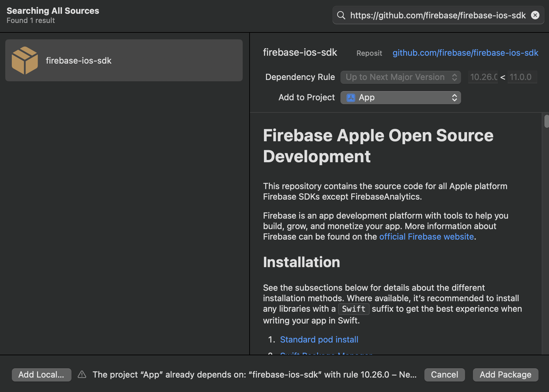Click the App project icon in popup

tap(351, 98)
